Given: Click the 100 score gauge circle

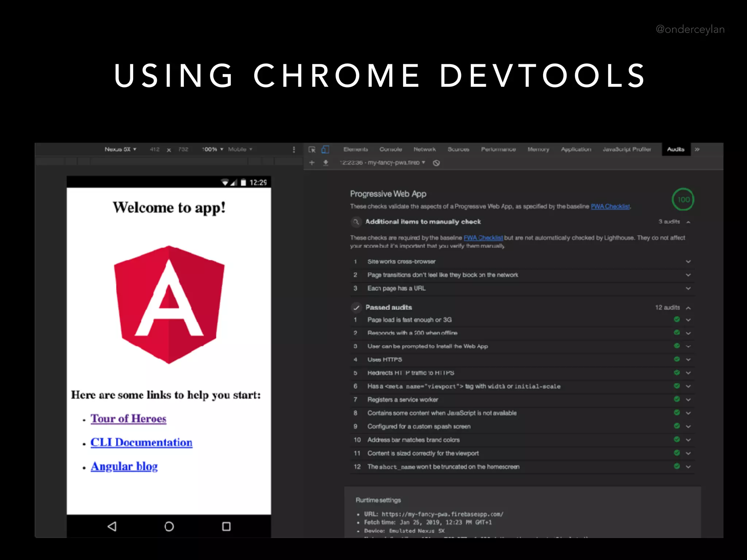Looking at the screenshot, I should tap(683, 199).
